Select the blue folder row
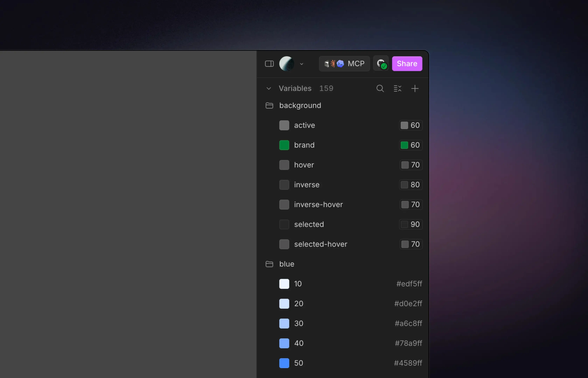The image size is (588, 378). [343, 264]
